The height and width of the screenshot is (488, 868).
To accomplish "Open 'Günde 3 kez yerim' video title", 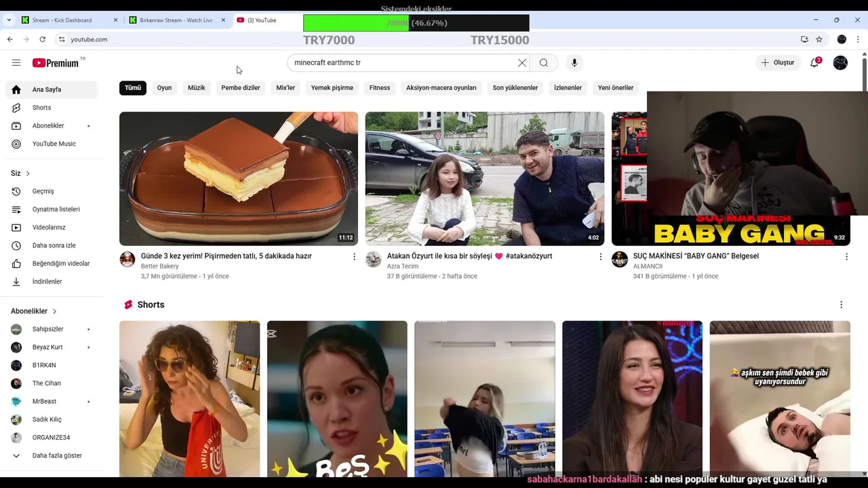I will point(226,256).
